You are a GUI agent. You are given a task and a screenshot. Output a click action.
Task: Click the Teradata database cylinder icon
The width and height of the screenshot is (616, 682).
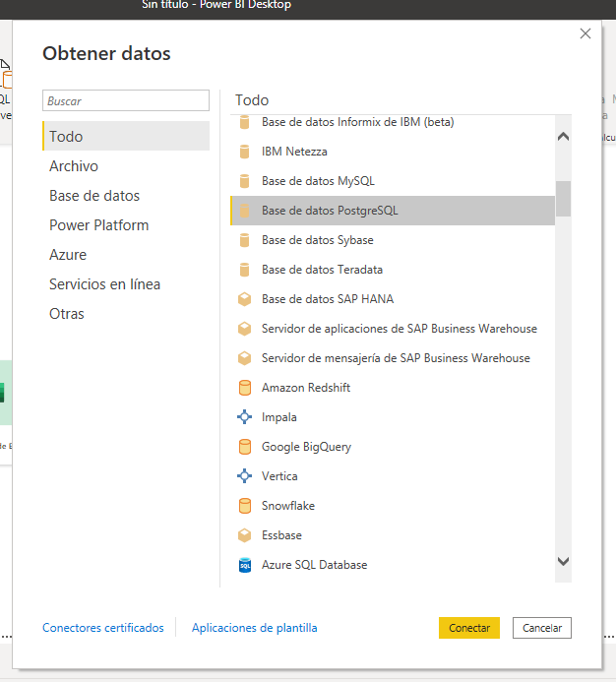(244, 270)
